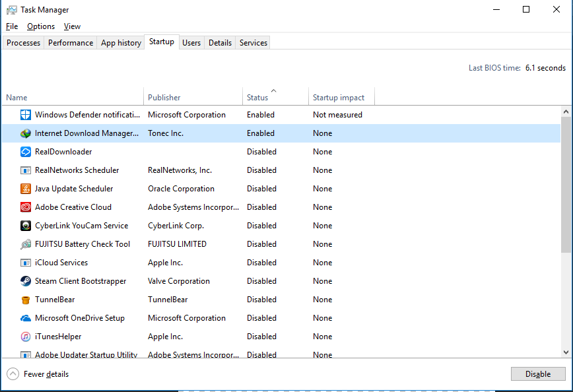Open the View menu
This screenshot has width=573, height=392.
[72, 26]
